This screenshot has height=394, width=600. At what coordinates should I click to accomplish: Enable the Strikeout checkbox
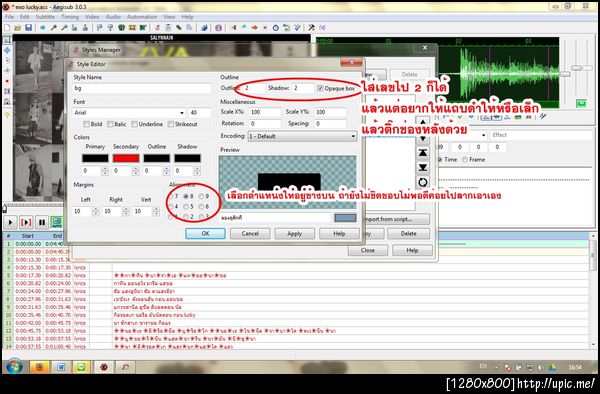pyautogui.click(x=171, y=124)
